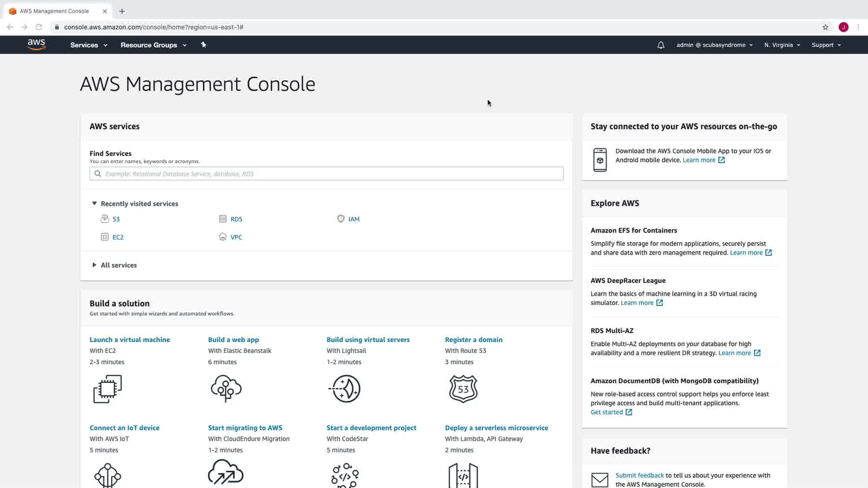The height and width of the screenshot is (488, 868).
Task: Click Learn more under Amazon EFS for Containers
Action: (x=751, y=253)
